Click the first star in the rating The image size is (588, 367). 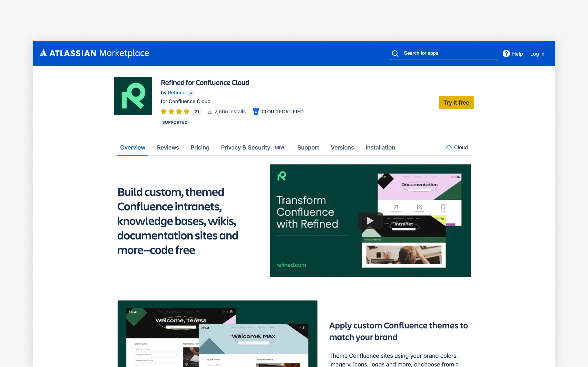(164, 111)
